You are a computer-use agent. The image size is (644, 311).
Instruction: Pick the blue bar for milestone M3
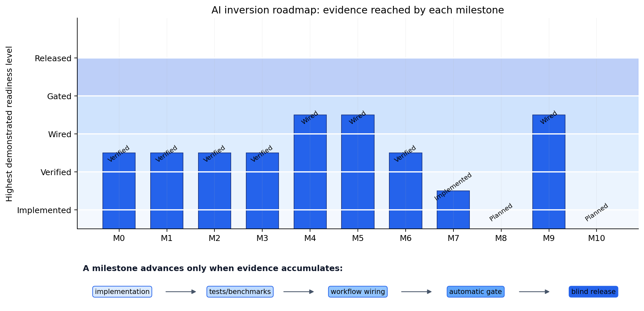[262, 191]
